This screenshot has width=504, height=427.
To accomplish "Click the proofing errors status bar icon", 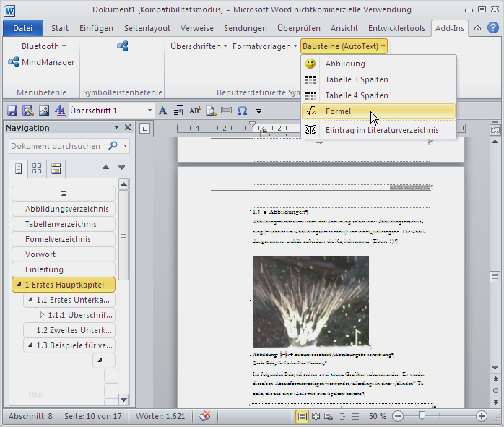I will (204, 415).
